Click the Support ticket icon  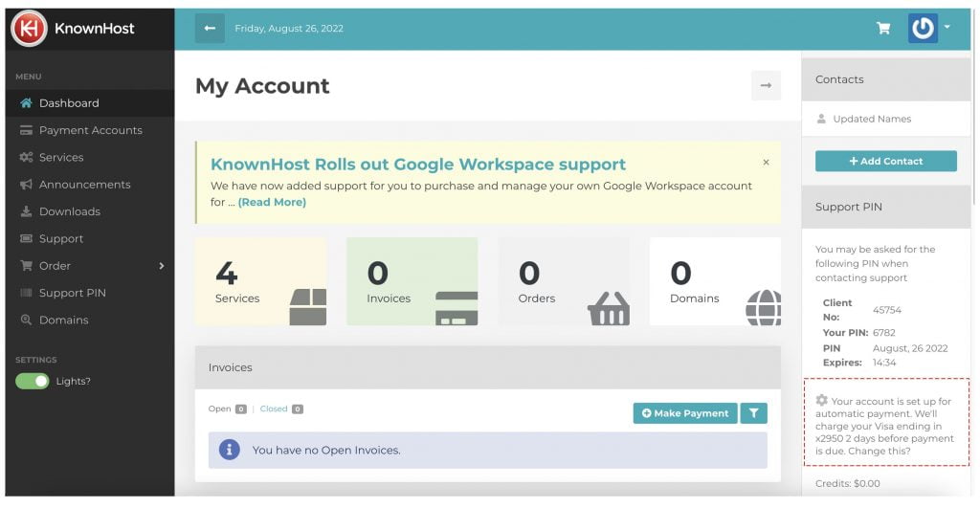click(26, 238)
